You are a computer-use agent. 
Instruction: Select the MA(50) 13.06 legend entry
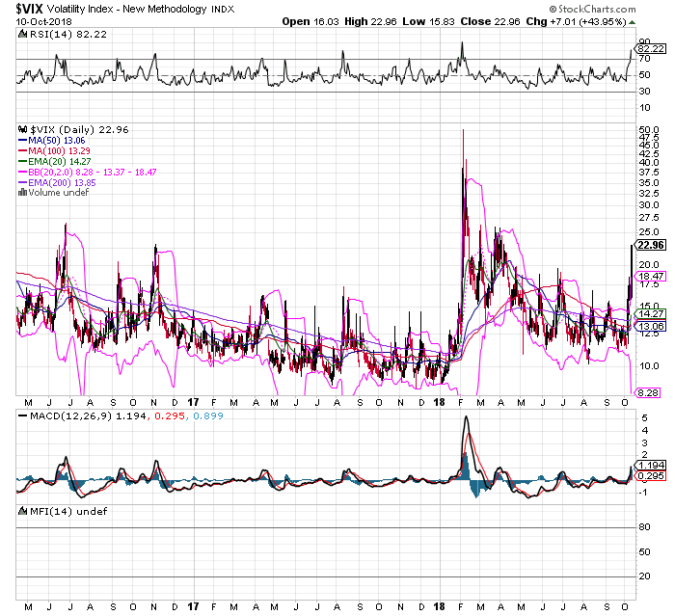[52, 141]
